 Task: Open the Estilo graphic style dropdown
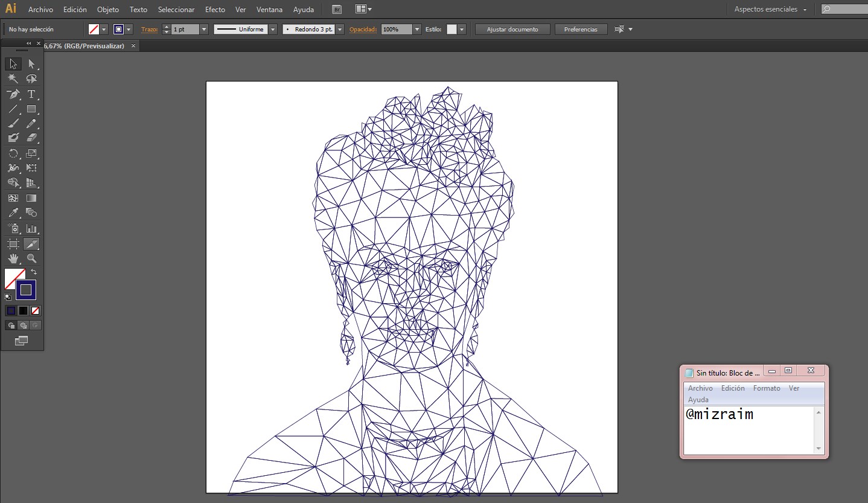click(462, 29)
